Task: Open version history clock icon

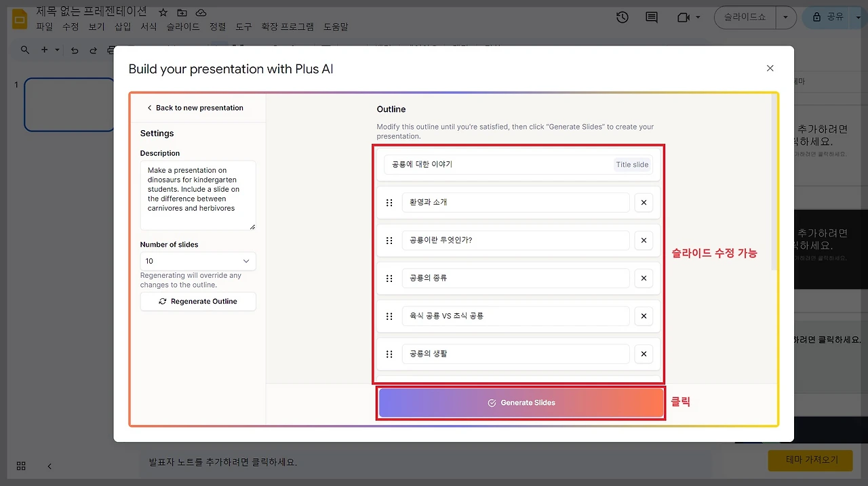Action: pyautogui.click(x=623, y=17)
